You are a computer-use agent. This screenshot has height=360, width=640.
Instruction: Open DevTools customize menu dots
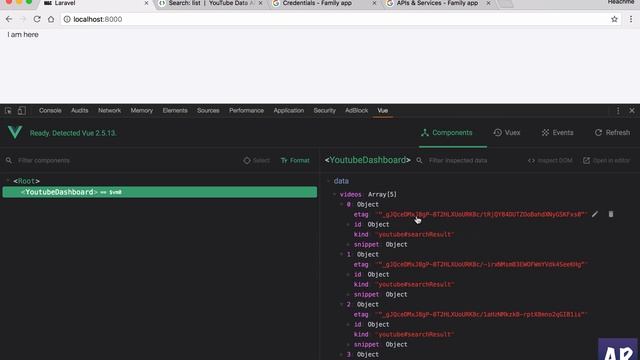[618, 111]
